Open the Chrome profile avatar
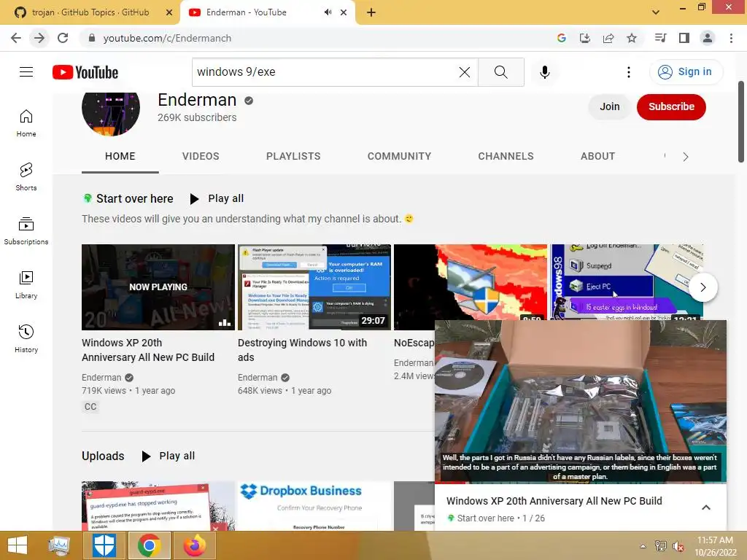This screenshot has width=747, height=560. (708, 38)
